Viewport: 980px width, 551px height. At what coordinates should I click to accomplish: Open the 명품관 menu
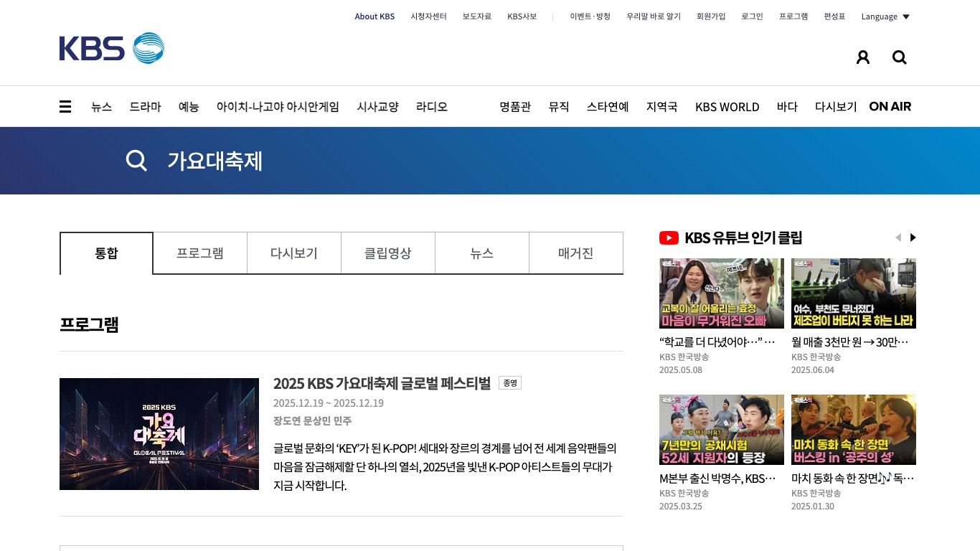[x=515, y=107]
